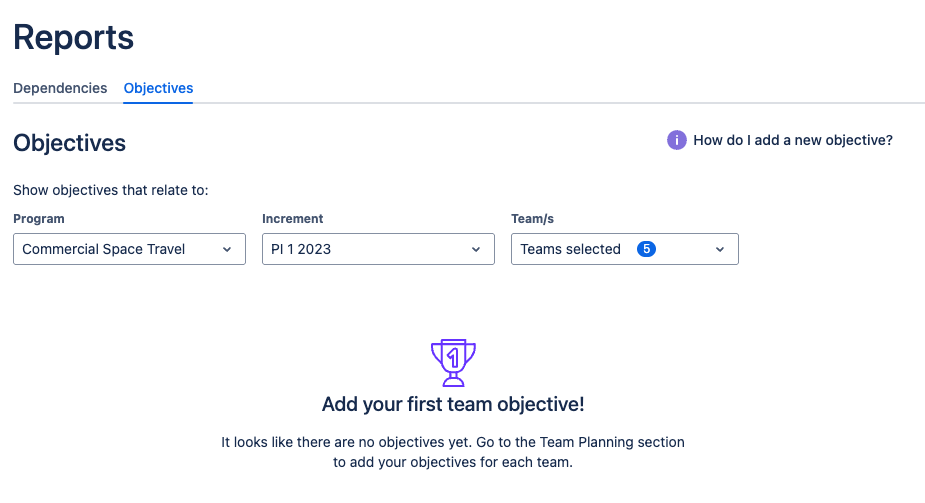Image resolution: width=925 pixels, height=503 pixels.
Task: Click the "Add your first team objective!" heading
Action: click(x=453, y=405)
